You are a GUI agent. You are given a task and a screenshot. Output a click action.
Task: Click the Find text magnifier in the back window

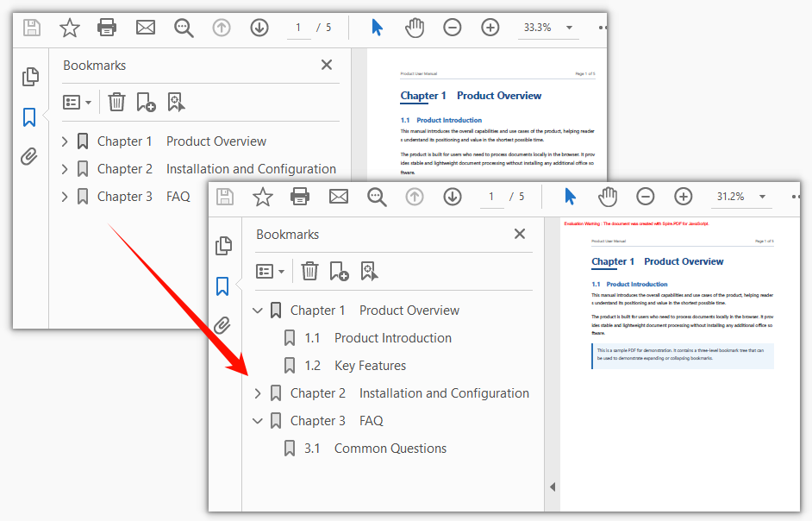click(184, 28)
